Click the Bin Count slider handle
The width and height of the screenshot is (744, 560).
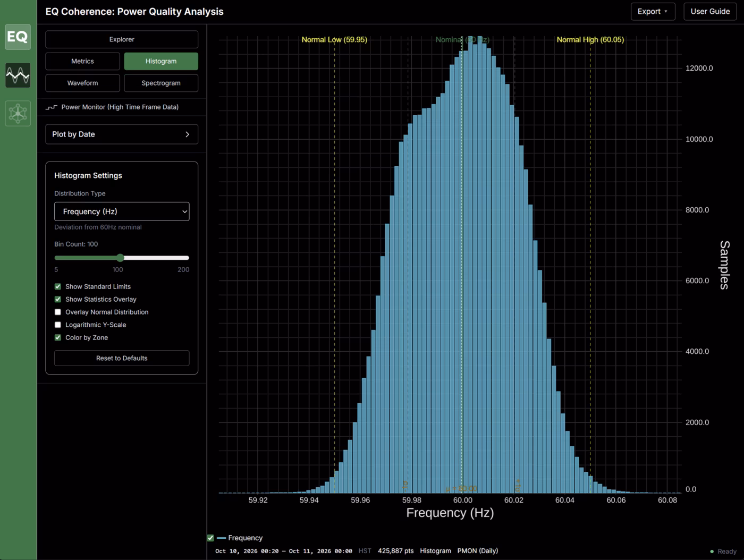tap(120, 258)
